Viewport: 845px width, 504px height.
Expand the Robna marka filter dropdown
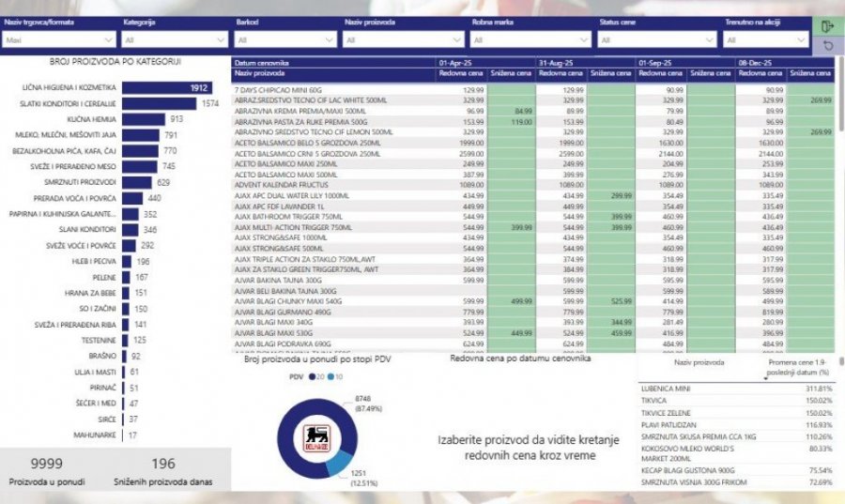point(530,40)
